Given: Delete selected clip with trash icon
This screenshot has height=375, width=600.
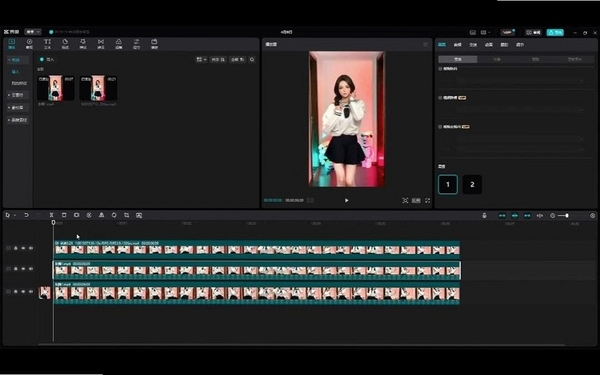Looking at the screenshot, I should [64, 215].
